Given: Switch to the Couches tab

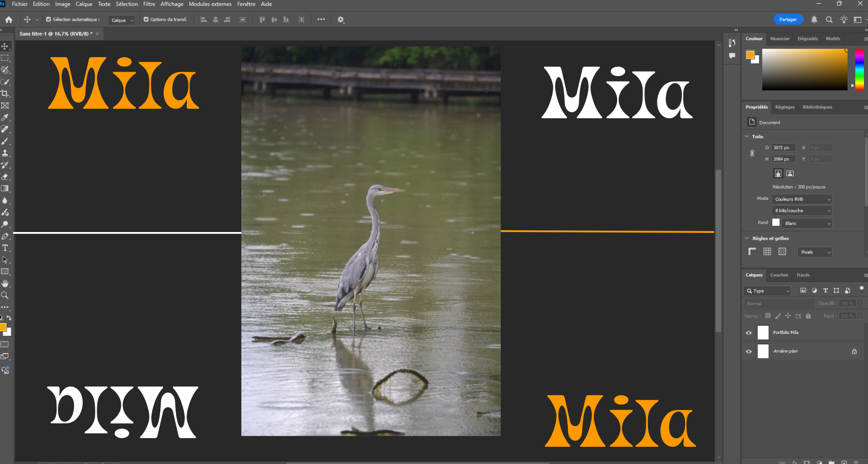Looking at the screenshot, I should (779, 275).
